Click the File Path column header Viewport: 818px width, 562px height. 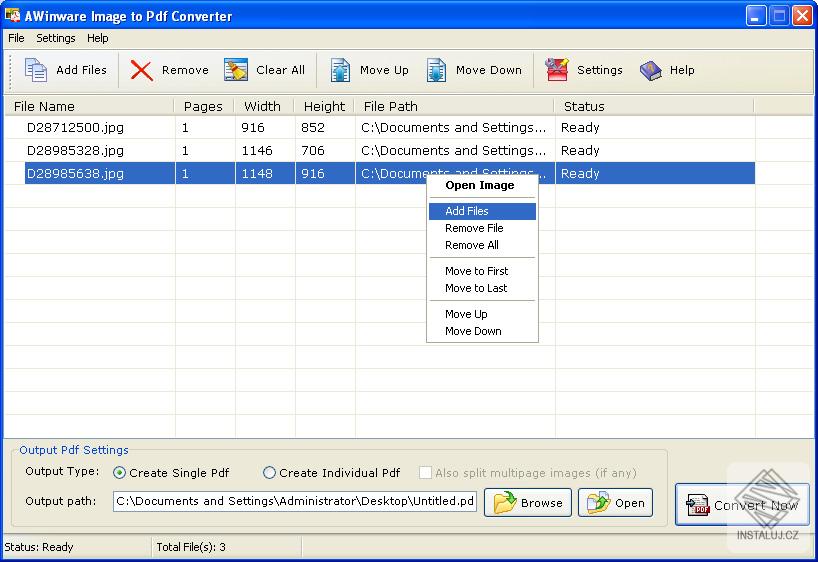tap(454, 106)
